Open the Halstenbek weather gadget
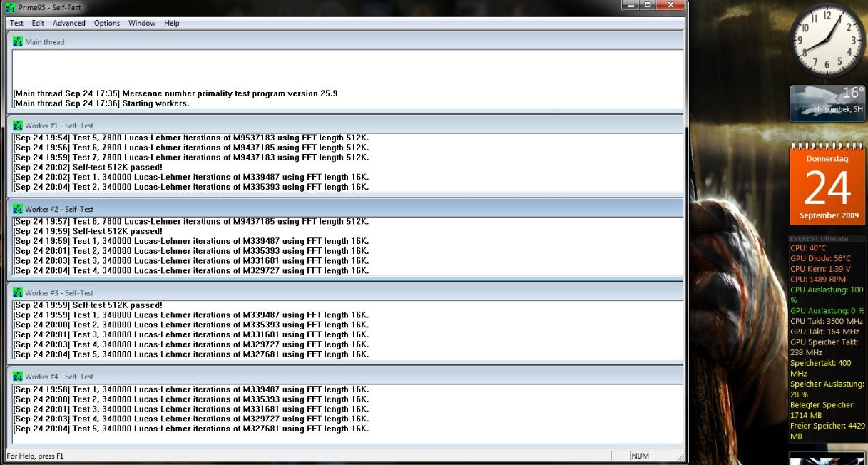868x465 pixels. 827,103
